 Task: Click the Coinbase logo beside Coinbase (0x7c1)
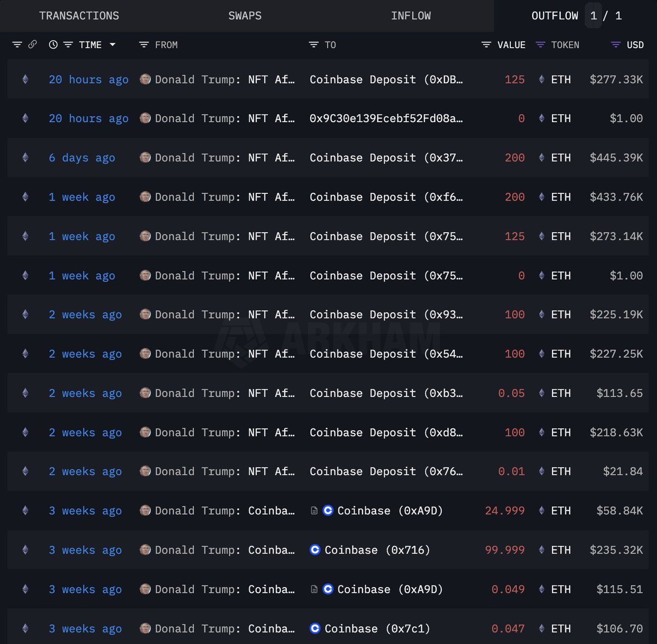pyautogui.click(x=315, y=629)
